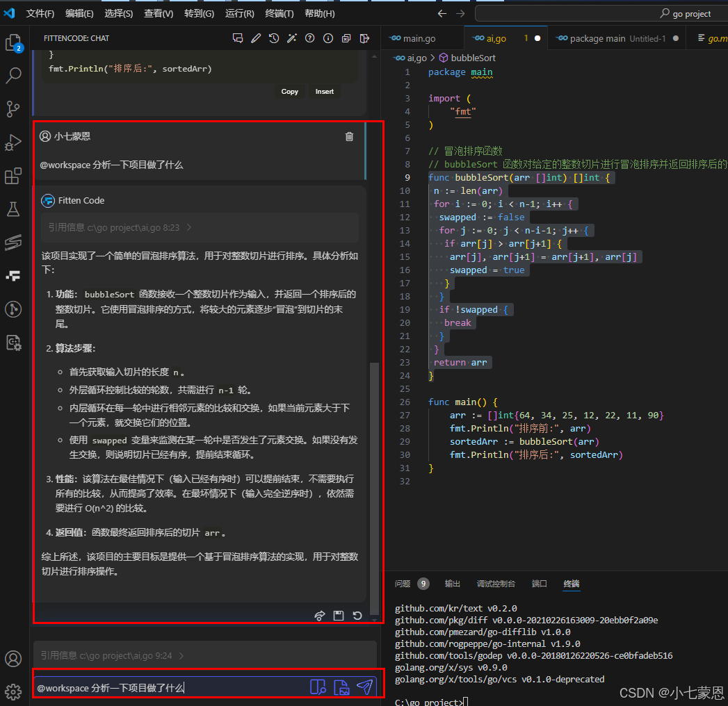Click inside the @workspace chat input field
The height and width of the screenshot is (706, 728).
click(174, 687)
